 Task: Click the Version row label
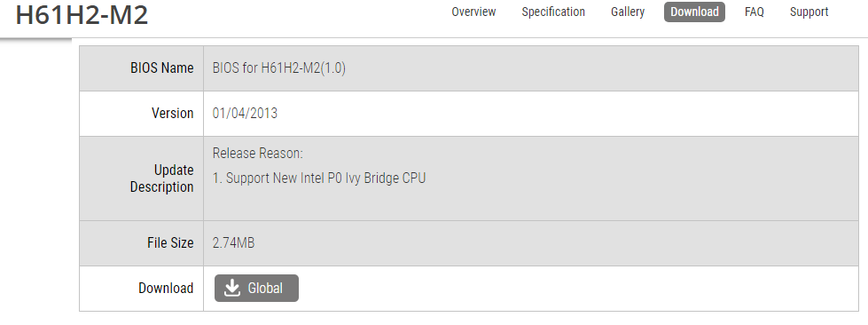[172, 113]
